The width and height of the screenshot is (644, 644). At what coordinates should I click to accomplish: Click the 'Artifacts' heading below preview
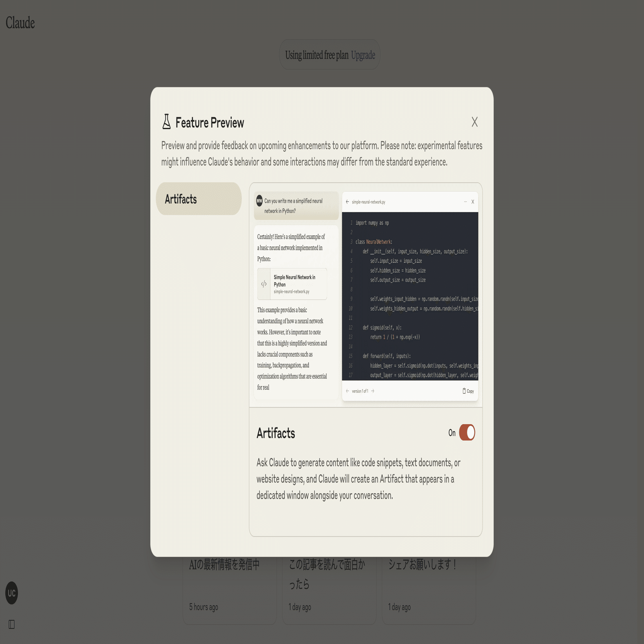tap(276, 433)
